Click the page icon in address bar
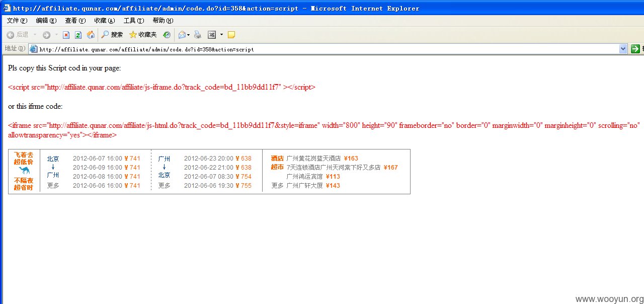 click(34, 49)
